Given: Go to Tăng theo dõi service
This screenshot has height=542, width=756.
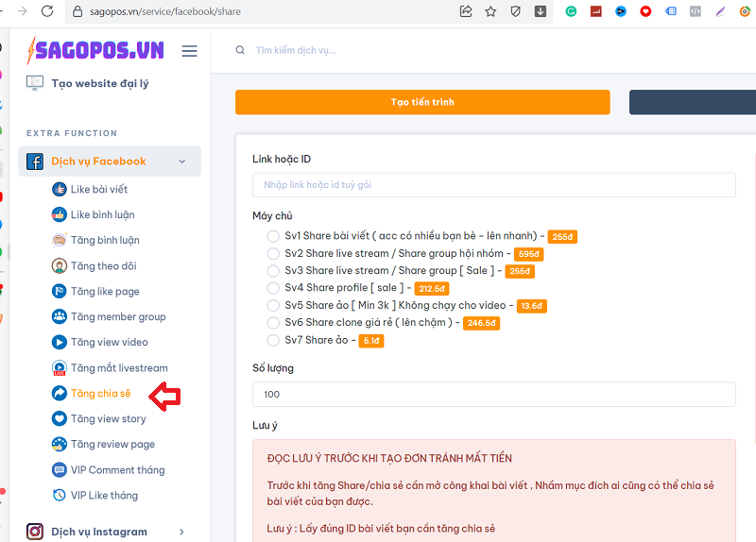Looking at the screenshot, I should click(x=103, y=265).
